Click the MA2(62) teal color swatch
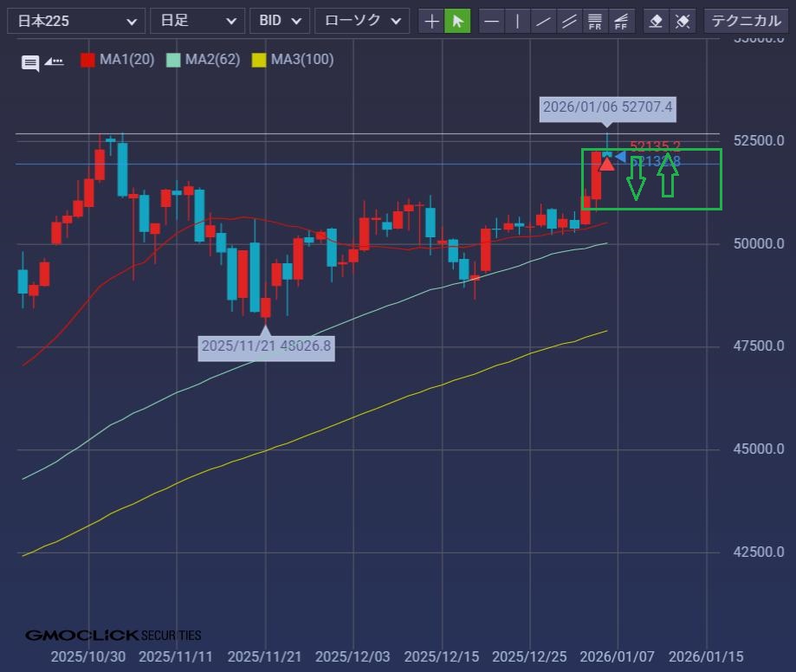Screen dimensions: 796x672 (x=173, y=61)
